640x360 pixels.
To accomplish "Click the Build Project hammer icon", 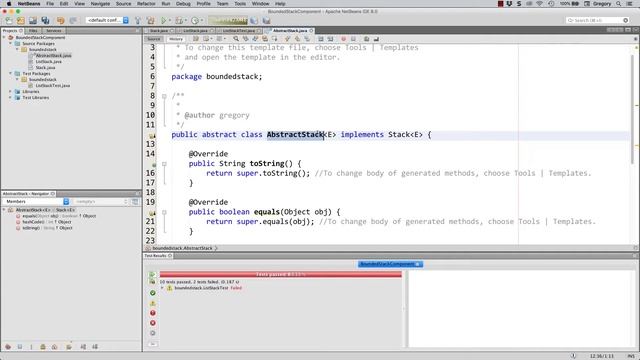I will tap(138, 20).
